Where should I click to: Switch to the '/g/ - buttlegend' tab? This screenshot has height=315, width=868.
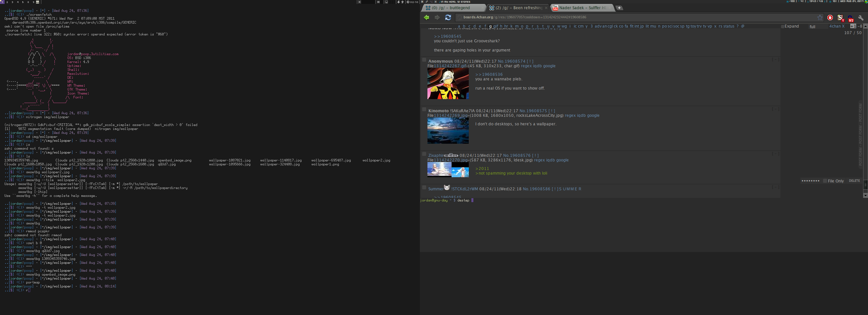pos(453,8)
